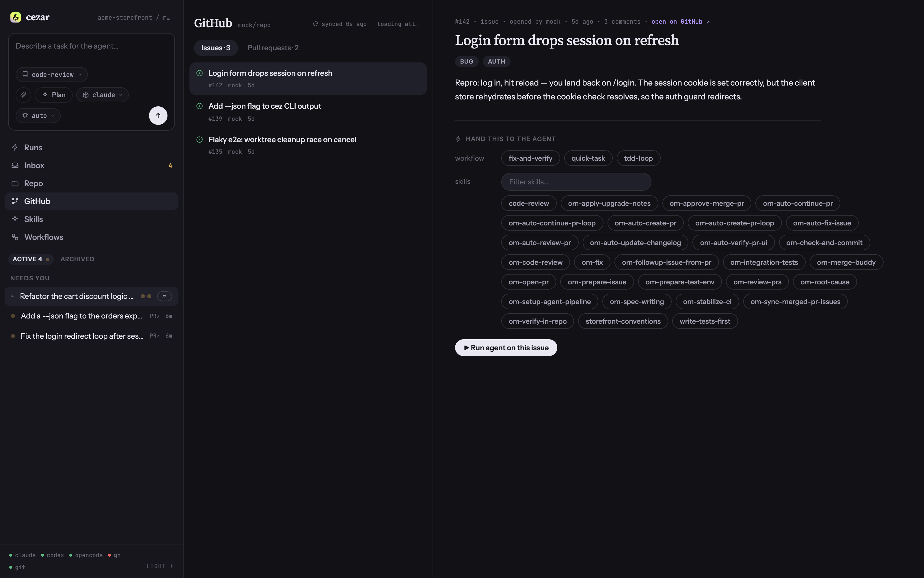Open issue Add --json flag to cez CLI output
The width and height of the screenshot is (924, 578).
[308, 112]
